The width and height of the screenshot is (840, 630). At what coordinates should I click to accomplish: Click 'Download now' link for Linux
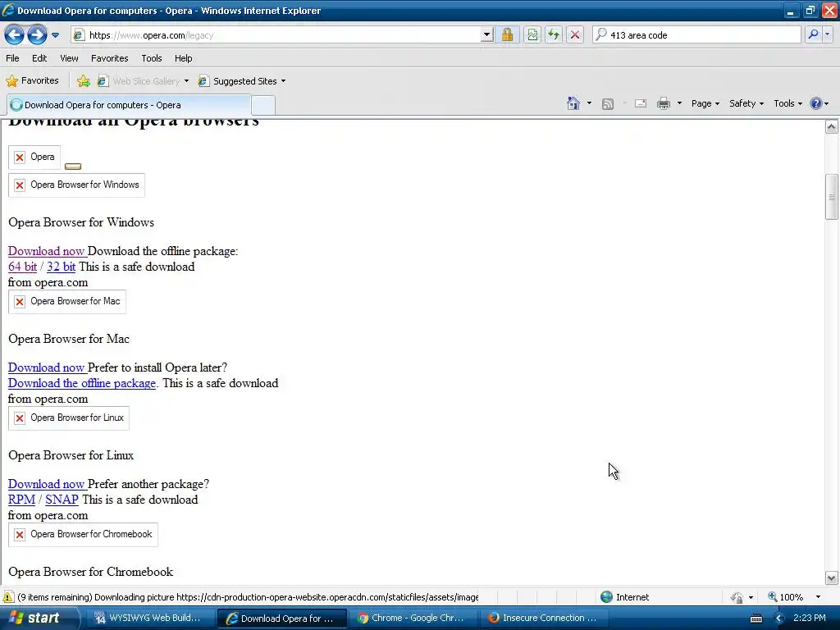pyautogui.click(x=47, y=484)
